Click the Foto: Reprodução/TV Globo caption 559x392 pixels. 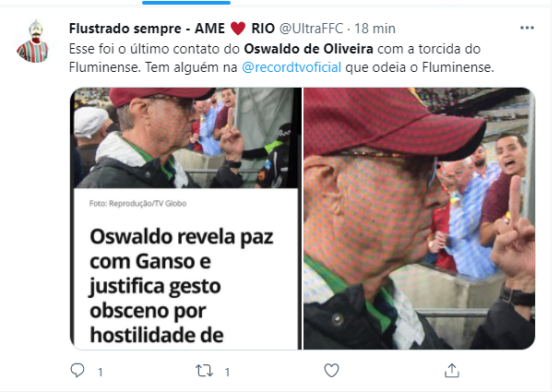point(138,204)
